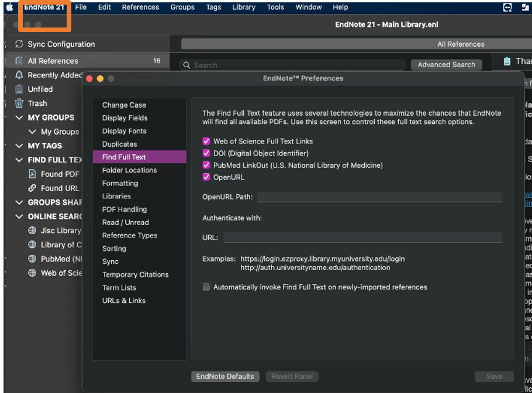This screenshot has height=393, width=532.
Task: Click the PubMed globe icon
Action: 33,259
